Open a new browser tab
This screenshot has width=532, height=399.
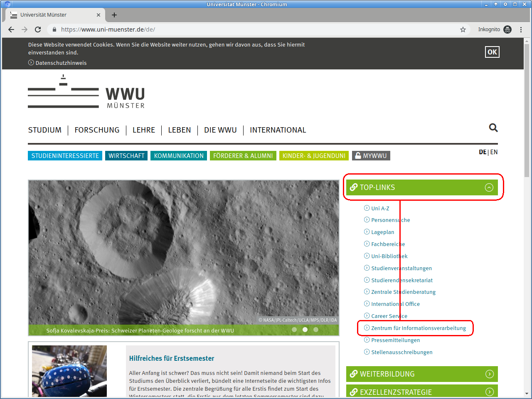pyautogui.click(x=114, y=15)
